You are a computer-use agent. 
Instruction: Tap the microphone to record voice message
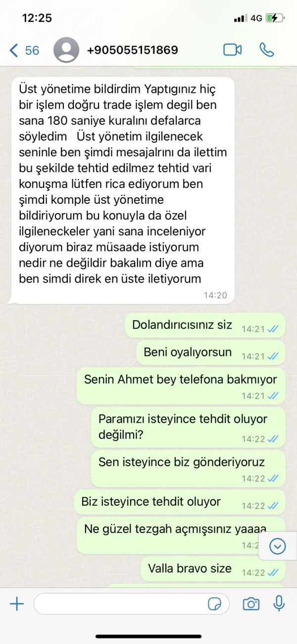[x=279, y=603]
